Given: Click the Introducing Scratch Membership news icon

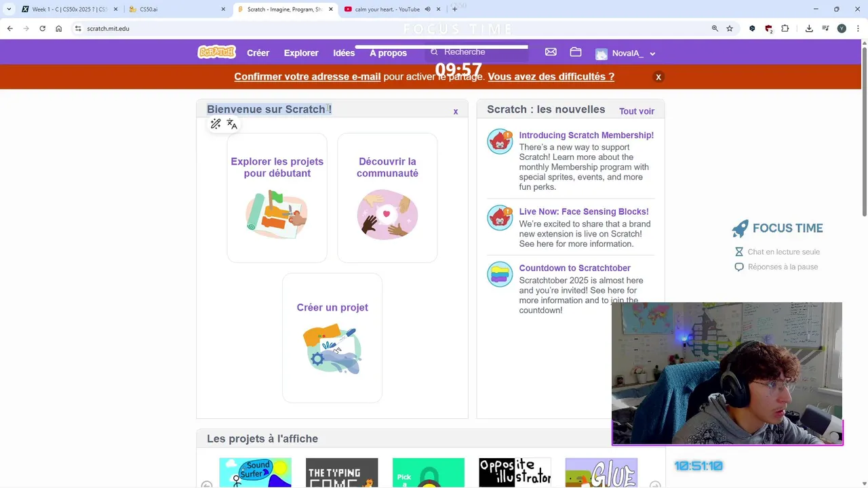Looking at the screenshot, I should tap(500, 142).
